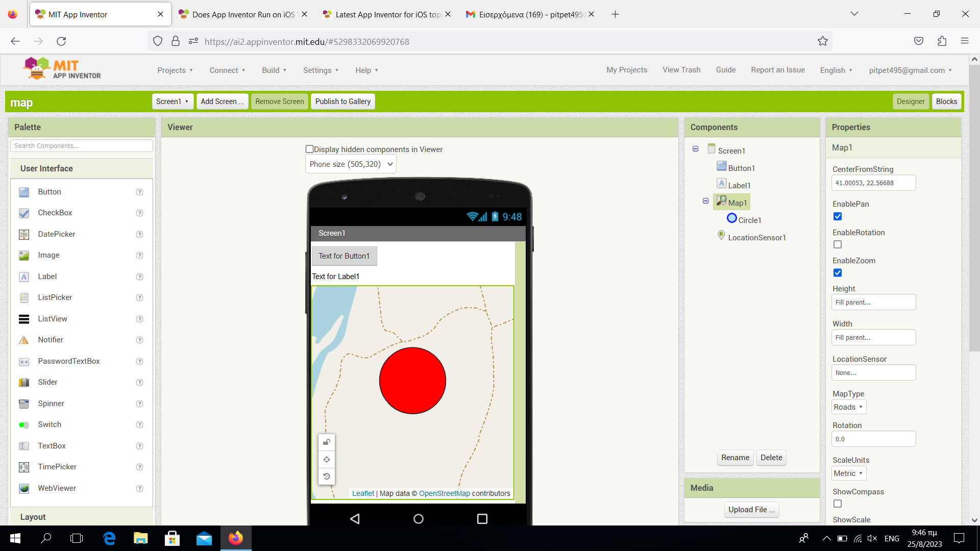The width and height of the screenshot is (980, 551).
Task: Open the MapType Roads dropdown
Action: [848, 407]
